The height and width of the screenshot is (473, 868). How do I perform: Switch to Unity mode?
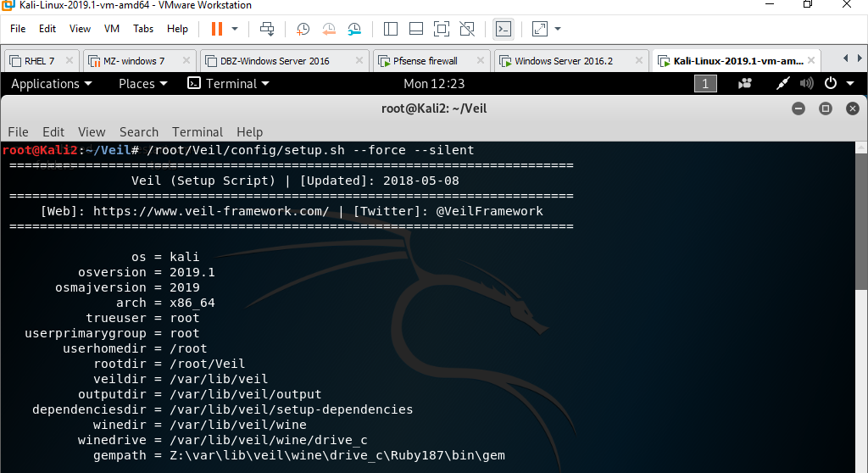point(467,29)
